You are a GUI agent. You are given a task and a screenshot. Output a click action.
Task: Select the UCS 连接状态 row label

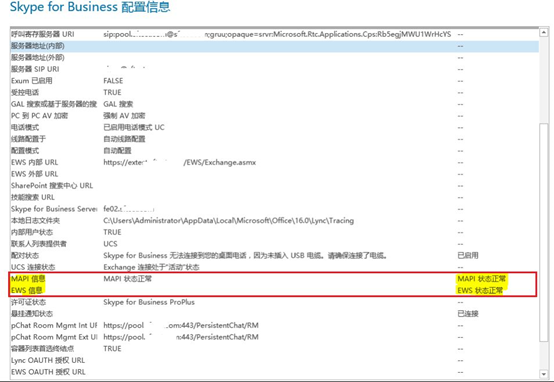(x=33, y=268)
